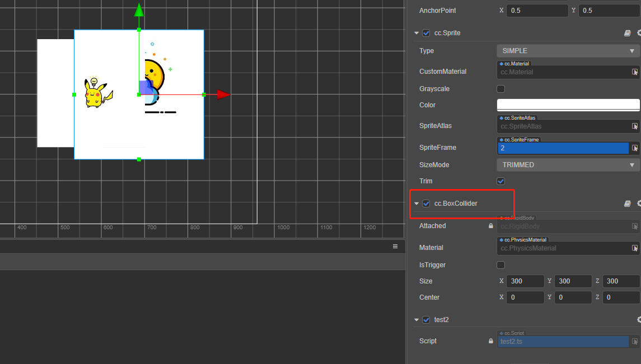Screen dimensions: 641x364
Task: Open the cc.Sprite component help book icon
Action: (x=627, y=33)
